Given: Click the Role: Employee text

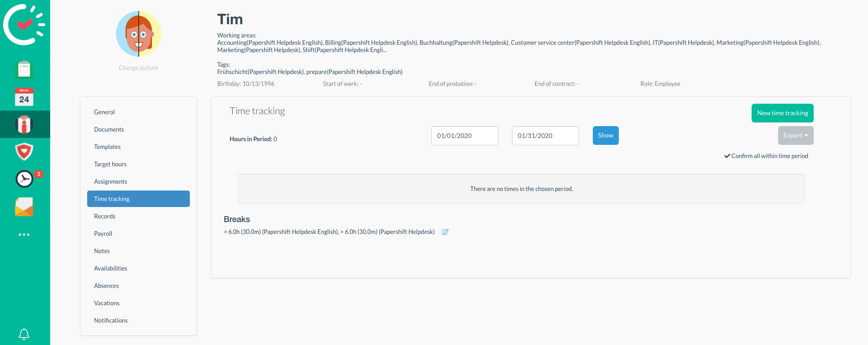Looking at the screenshot, I should coord(660,84).
